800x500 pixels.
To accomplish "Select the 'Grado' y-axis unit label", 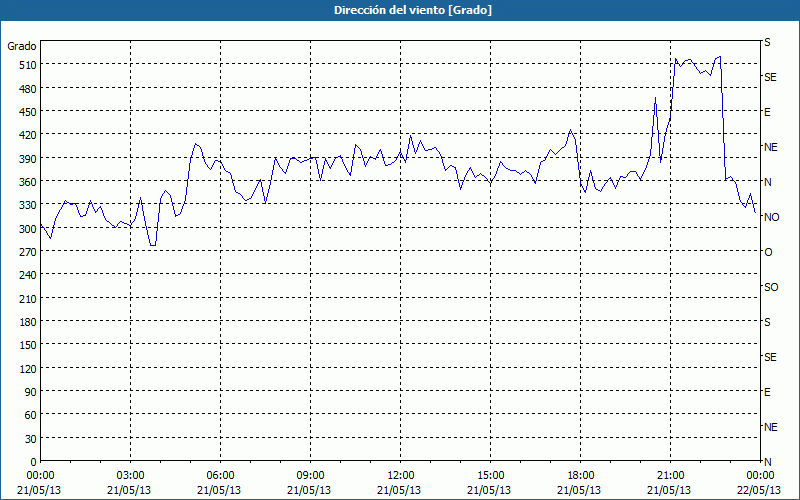I will tap(21, 46).
